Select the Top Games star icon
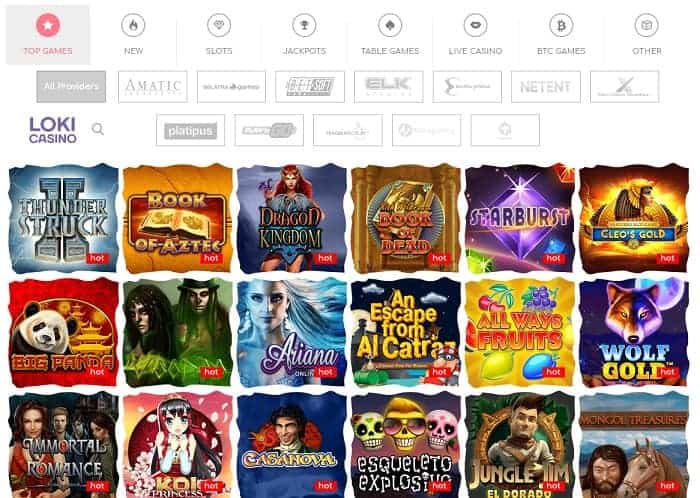The width and height of the screenshot is (700, 498). 48,25
